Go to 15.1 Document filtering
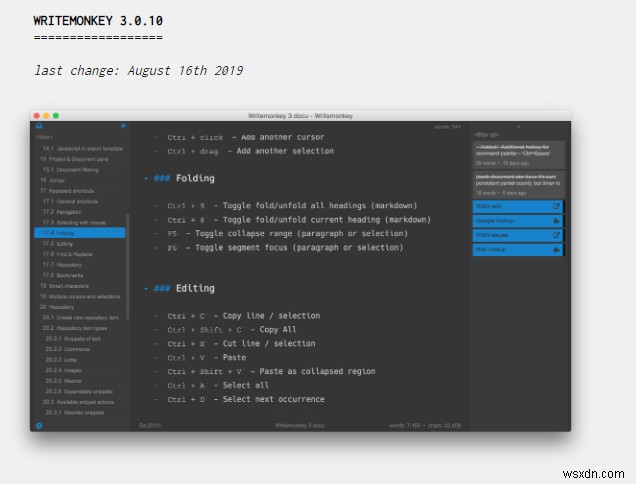This screenshot has width=636, height=484. (x=71, y=170)
